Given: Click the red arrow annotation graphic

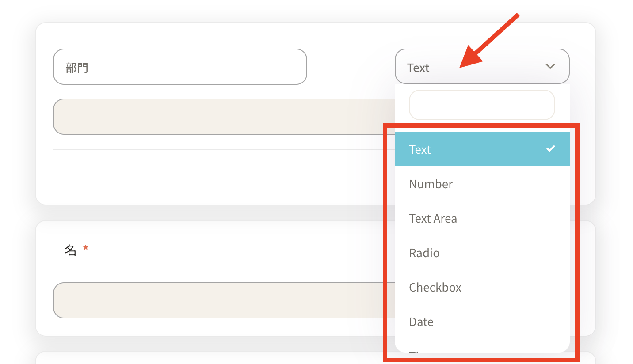Looking at the screenshot, I should [x=488, y=41].
